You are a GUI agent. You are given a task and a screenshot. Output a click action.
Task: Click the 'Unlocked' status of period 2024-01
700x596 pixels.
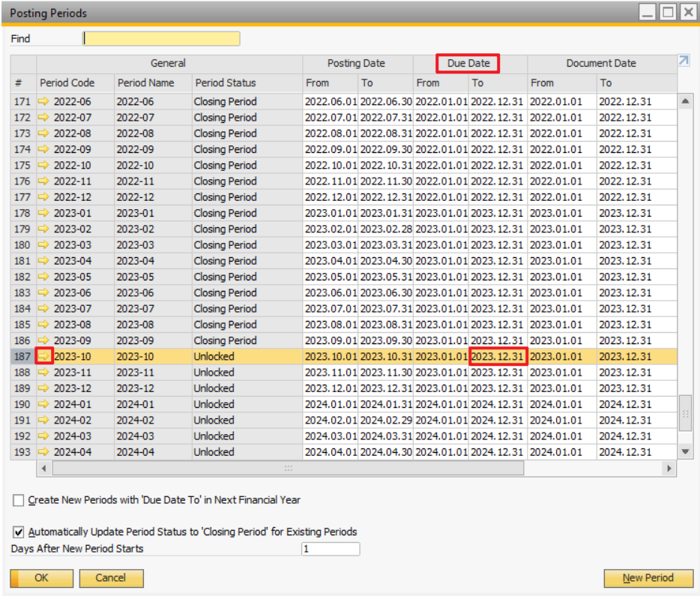point(247,404)
